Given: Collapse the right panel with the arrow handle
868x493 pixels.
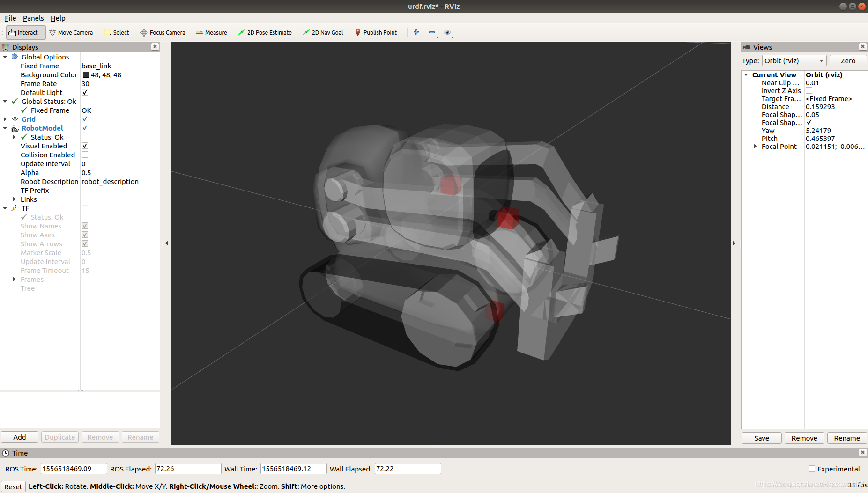Looking at the screenshot, I should [x=734, y=243].
